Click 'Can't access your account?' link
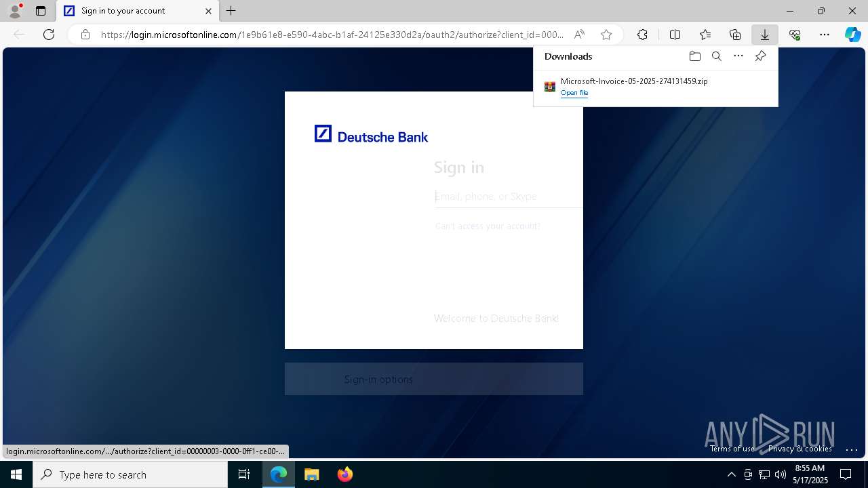 488,226
